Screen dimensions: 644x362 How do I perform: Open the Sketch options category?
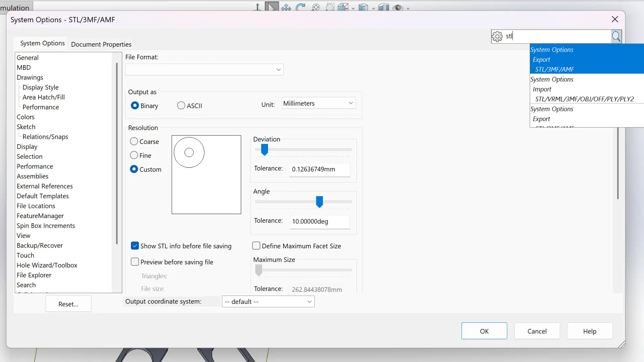tap(26, 127)
